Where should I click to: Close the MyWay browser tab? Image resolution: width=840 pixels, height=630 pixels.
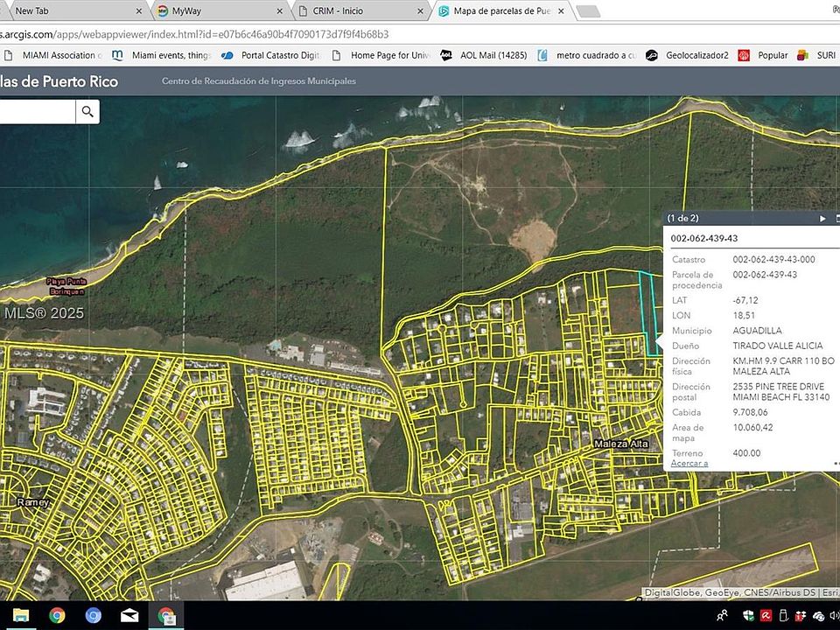[280, 10]
